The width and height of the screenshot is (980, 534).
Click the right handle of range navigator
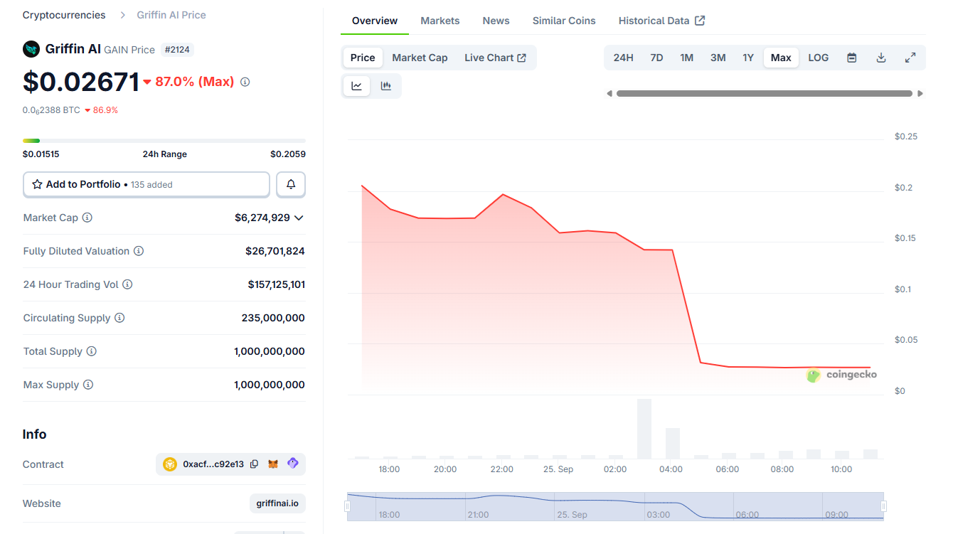[884, 506]
